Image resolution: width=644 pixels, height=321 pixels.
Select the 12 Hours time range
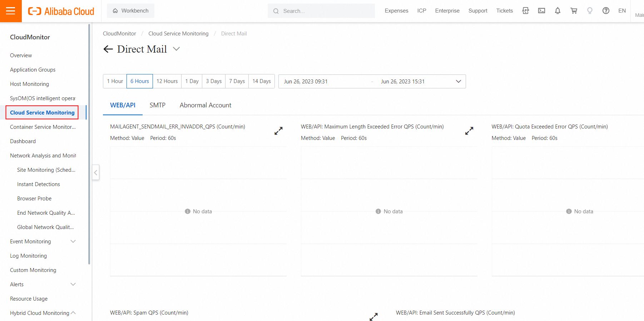click(x=167, y=81)
